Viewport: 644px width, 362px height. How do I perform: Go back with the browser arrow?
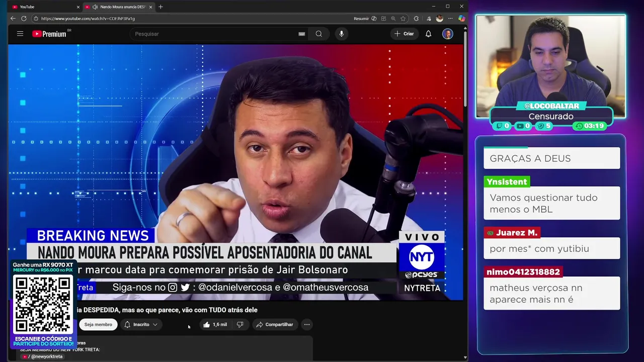13,19
